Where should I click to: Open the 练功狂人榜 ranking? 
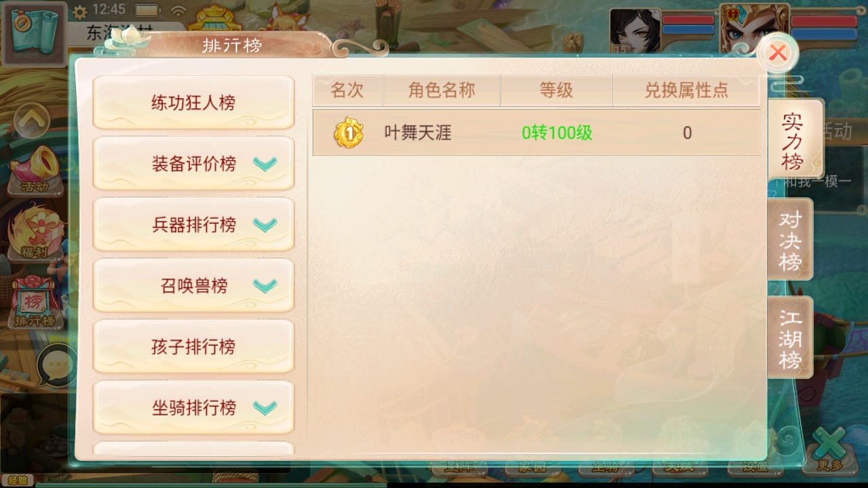click(x=193, y=103)
